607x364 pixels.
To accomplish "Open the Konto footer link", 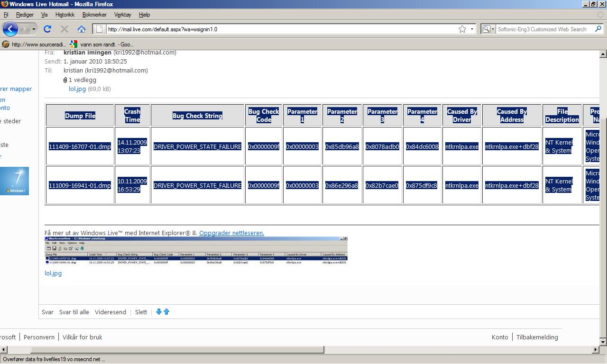I will 500,337.
